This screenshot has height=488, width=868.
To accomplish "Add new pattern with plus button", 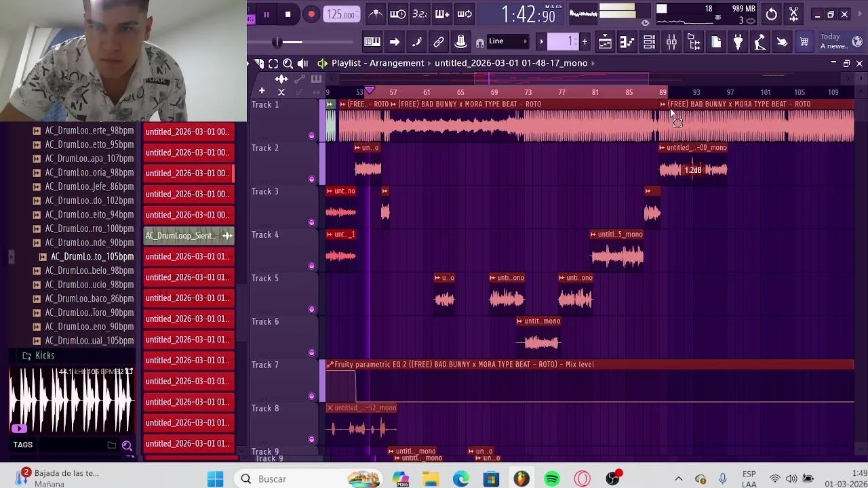I will coord(585,42).
